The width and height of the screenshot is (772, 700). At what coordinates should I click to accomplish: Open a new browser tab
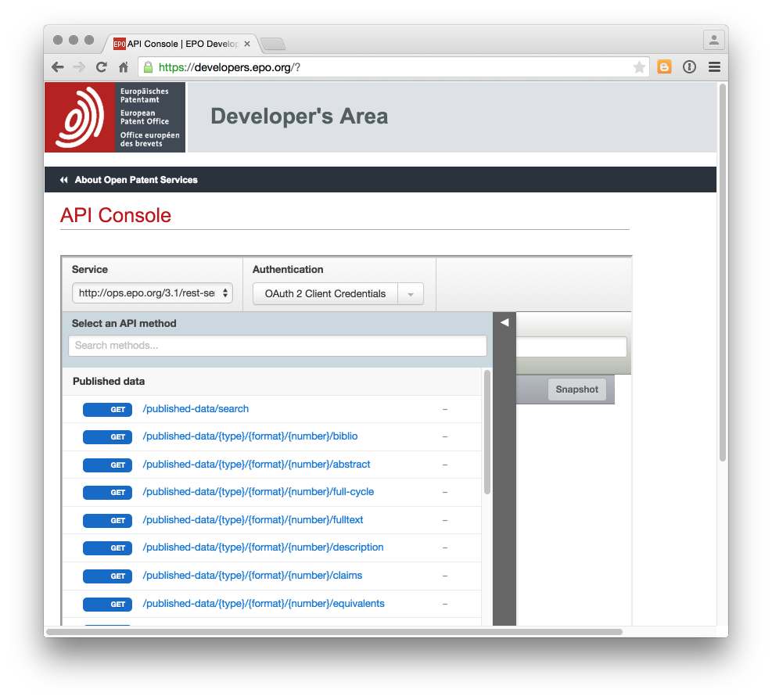click(x=273, y=45)
